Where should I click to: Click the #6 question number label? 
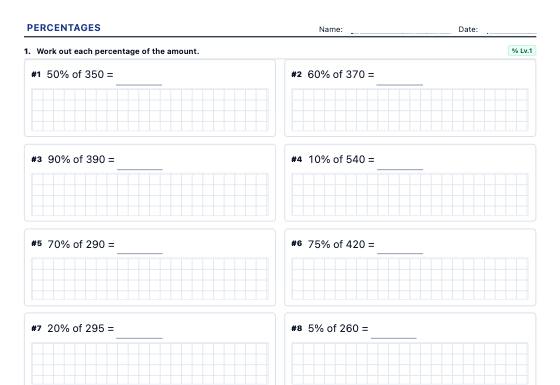[x=296, y=244]
